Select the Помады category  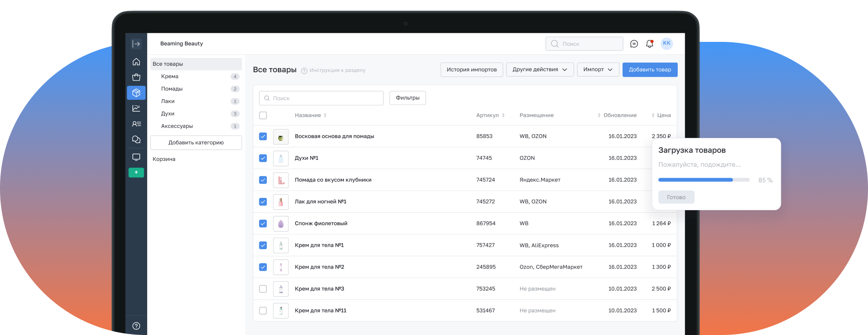pos(172,89)
